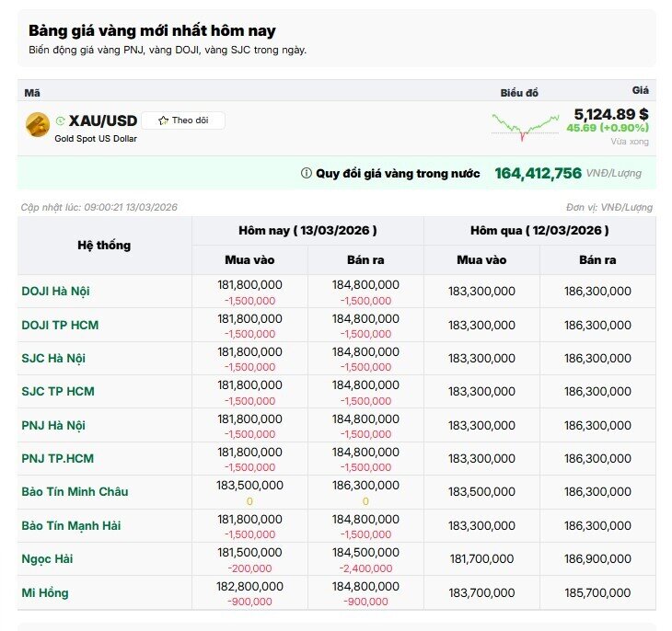
Task: Click Mi Hồng yesterday sell 185,700,000
Action: click(x=597, y=593)
